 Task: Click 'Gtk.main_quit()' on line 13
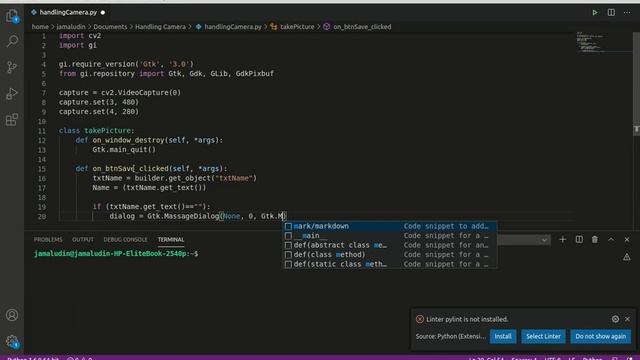124,150
